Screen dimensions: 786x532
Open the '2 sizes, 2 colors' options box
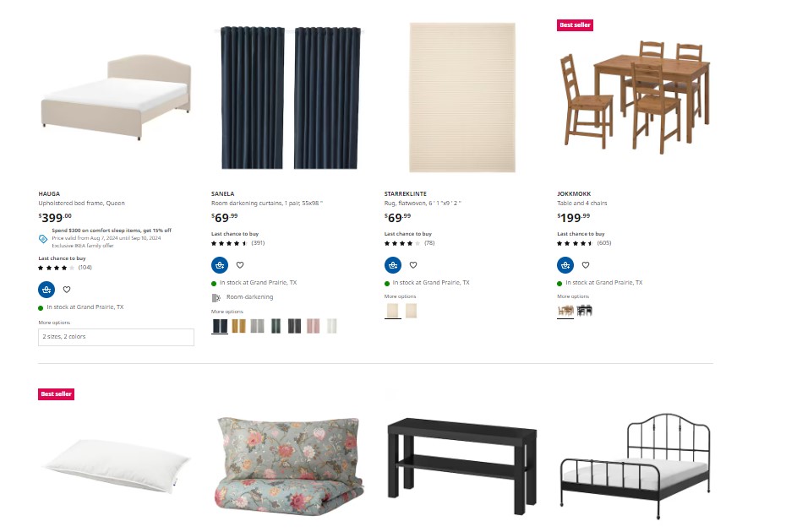click(x=116, y=337)
